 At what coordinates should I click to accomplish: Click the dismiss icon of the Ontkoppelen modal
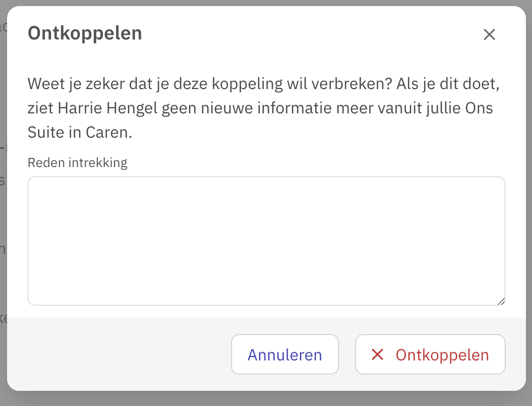(x=489, y=34)
